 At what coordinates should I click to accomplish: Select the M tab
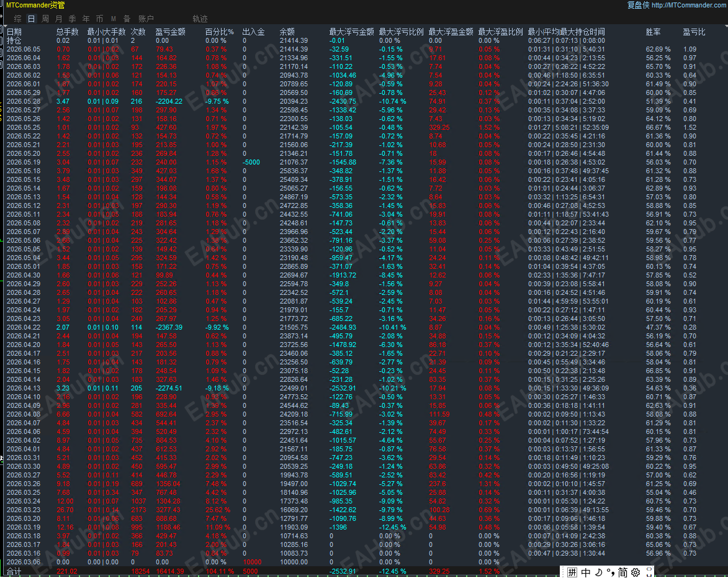[114, 19]
